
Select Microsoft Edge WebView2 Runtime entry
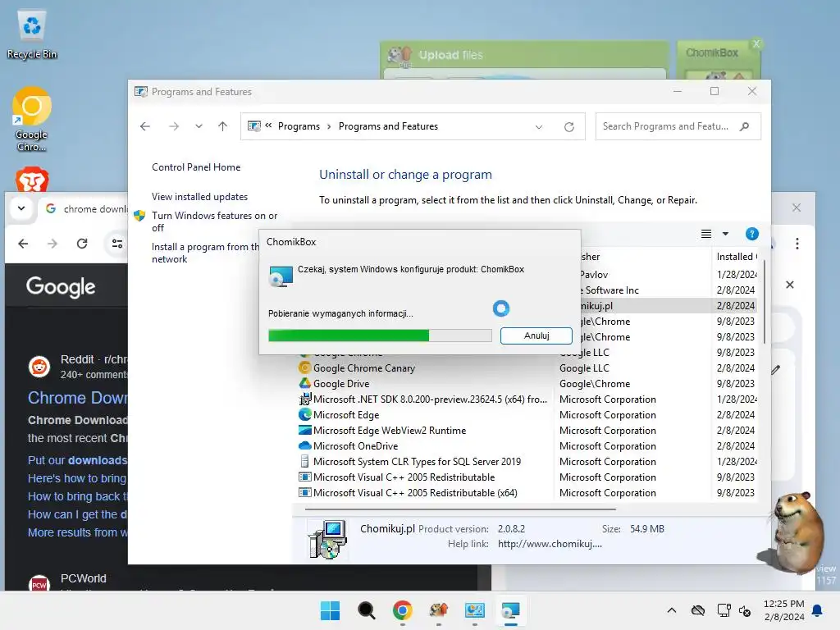(x=390, y=430)
